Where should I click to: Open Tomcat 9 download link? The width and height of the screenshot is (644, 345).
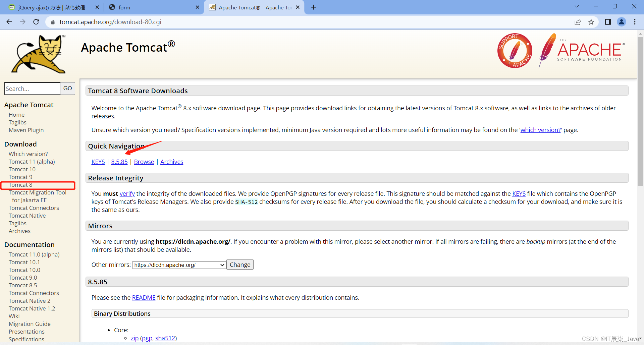pos(20,177)
